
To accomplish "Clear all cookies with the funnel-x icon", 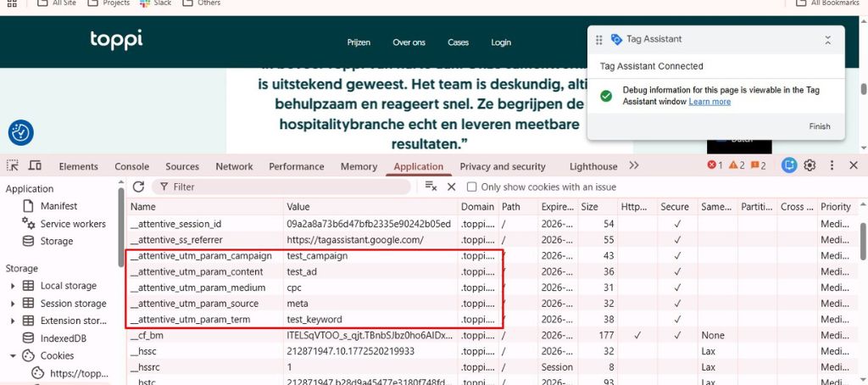I will (431, 187).
